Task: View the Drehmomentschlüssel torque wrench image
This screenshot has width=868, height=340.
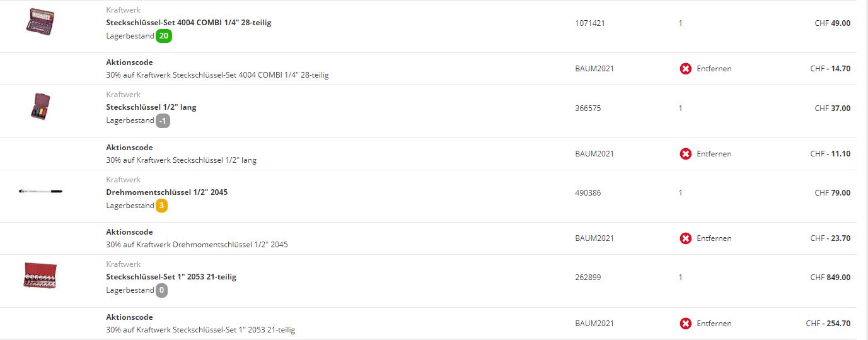Action: (x=40, y=191)
